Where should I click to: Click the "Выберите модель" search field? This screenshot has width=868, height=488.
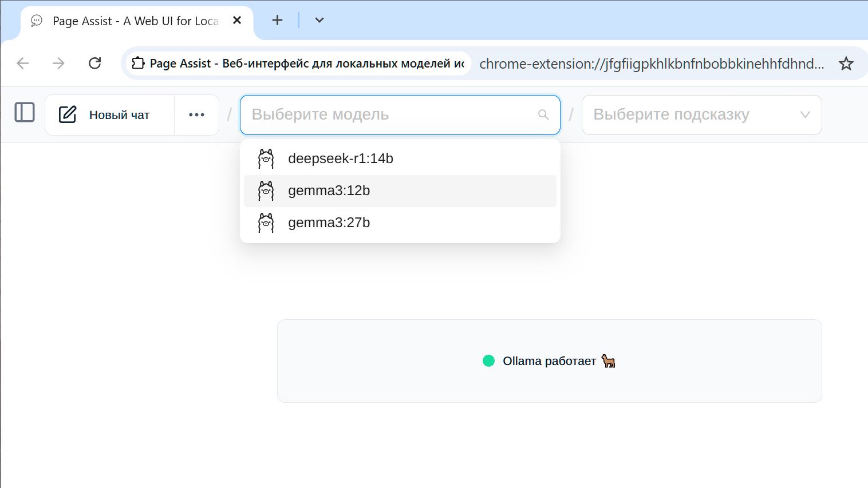click(x=389, y=115)
